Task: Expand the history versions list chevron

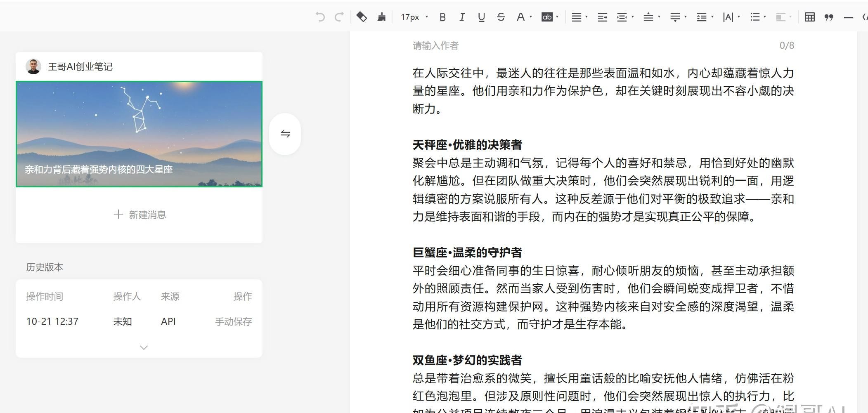Action: click(144, 347)
